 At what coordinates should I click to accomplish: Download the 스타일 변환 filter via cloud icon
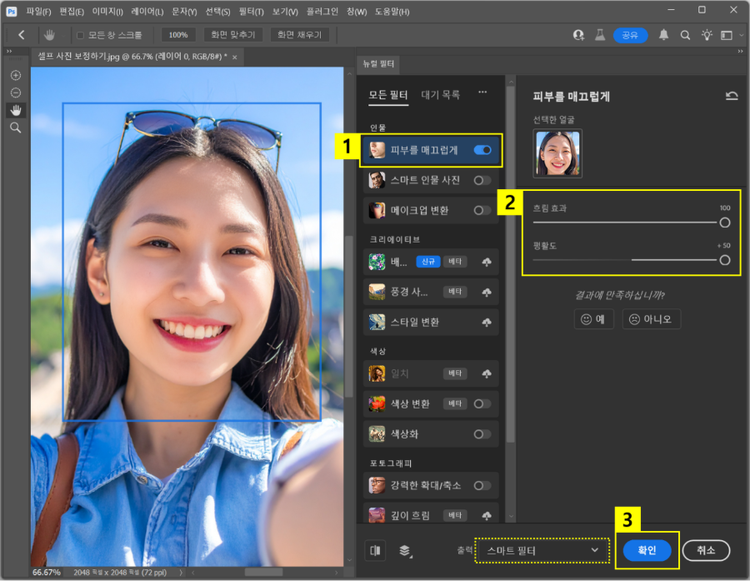[486, 322]
